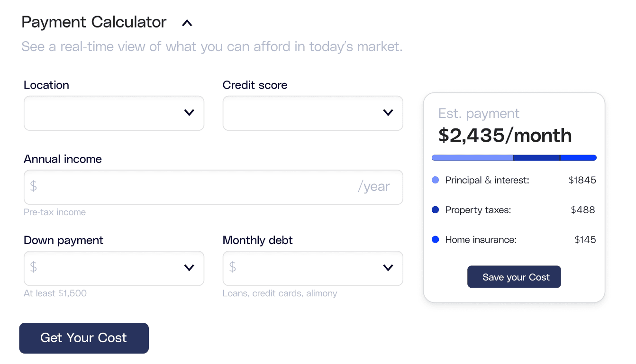Click the Save your Cost button
Viewport: 636px width, 364px height.
pyautogui.click(x=514, y=277)
